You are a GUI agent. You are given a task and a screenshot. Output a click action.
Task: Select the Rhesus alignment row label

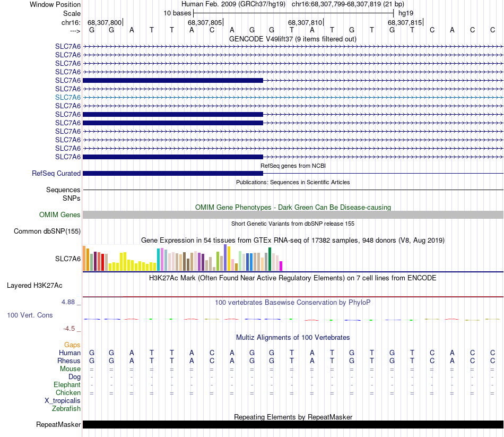(69, 361)
